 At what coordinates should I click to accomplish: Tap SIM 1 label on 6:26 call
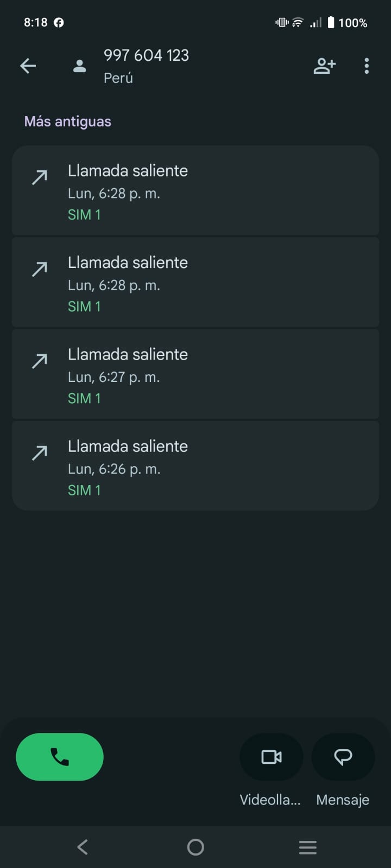coord(84,490)
